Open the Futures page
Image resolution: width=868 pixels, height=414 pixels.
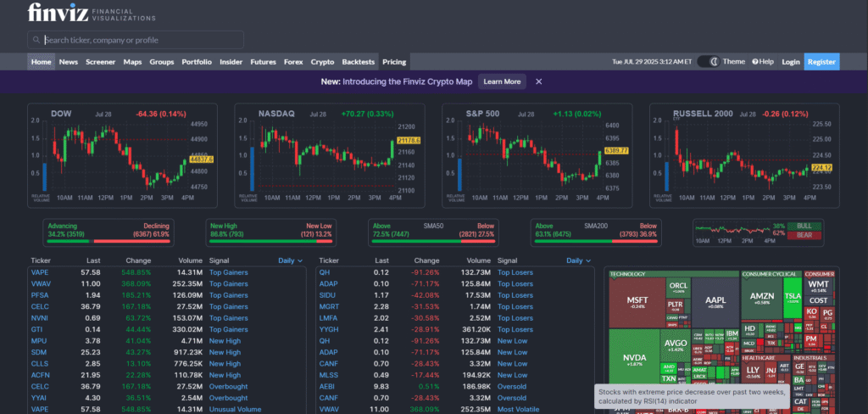point(263,62)
